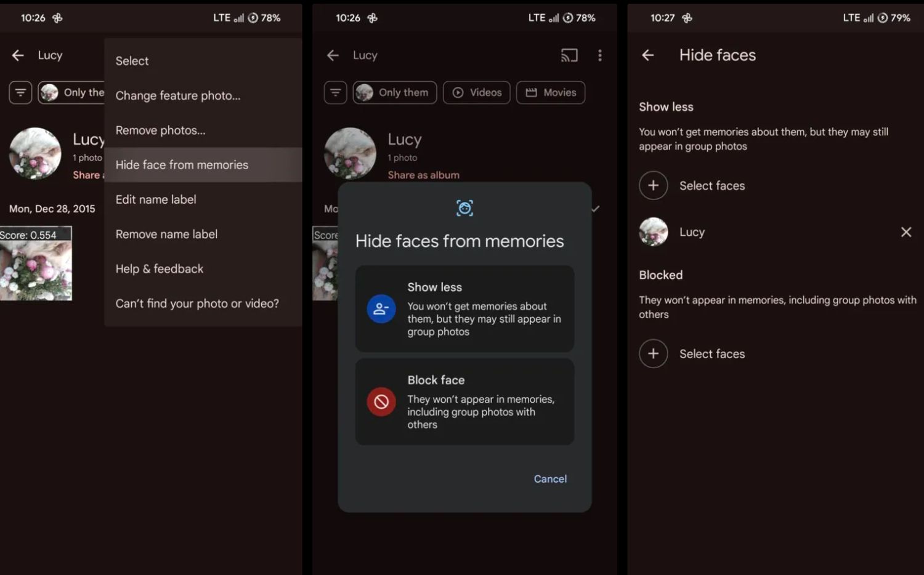Tap the Cast icon beside Lucy title
The width and height of the screenshot is (924, 575).
point(569,55)
